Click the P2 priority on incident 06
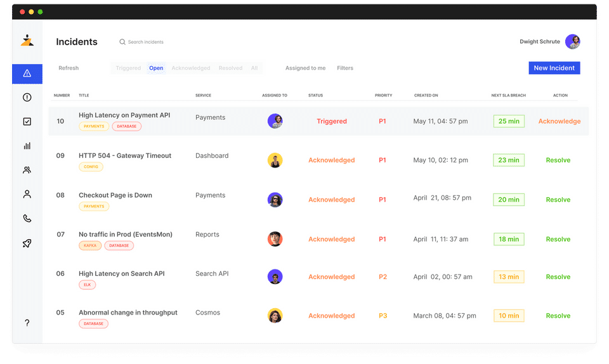This screenshot has height=364, width=609. click(x=383, y=276)
